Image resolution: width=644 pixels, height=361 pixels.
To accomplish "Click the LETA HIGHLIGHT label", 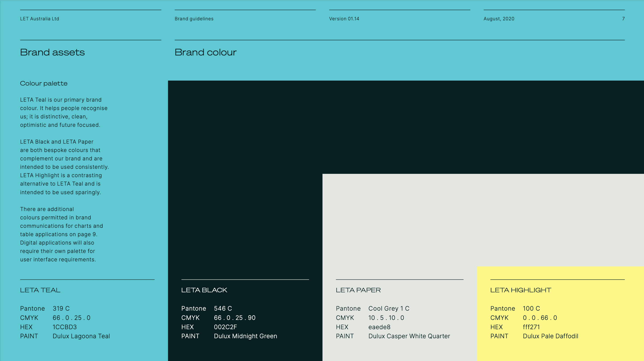I will pyautogui.click(x=521, y=290).
